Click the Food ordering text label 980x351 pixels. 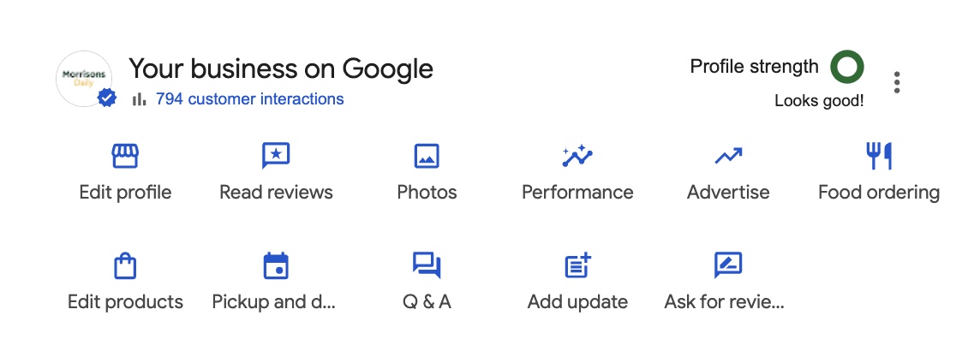[879, 193]
